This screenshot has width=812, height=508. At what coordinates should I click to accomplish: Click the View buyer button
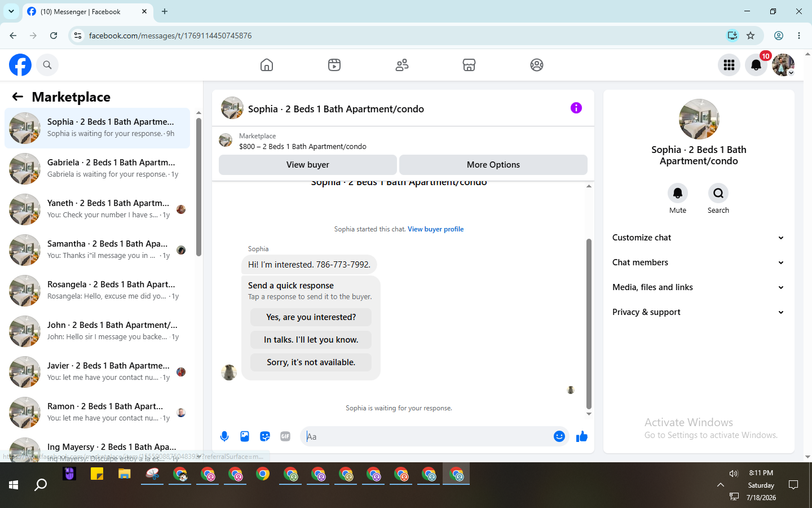(x=308, y=165)
